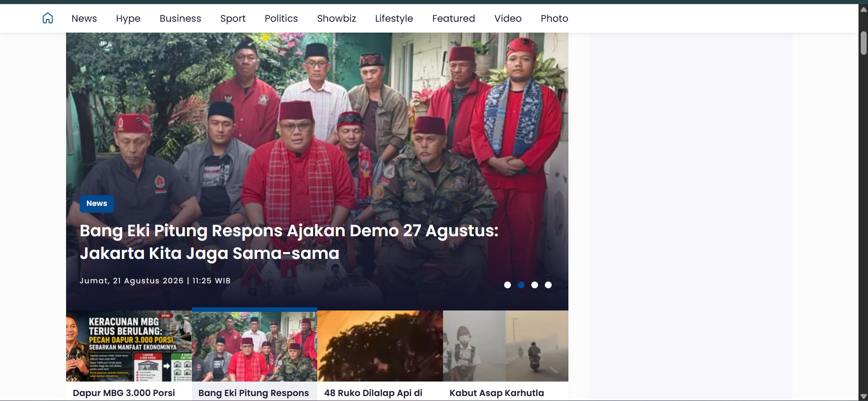This screenshot has width=868, height=401.
Task: Open the Photo section
Action: pos(554,19)
